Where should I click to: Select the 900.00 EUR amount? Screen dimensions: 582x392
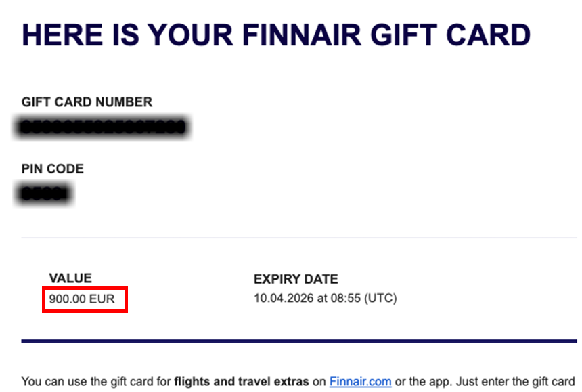(82, 298)
